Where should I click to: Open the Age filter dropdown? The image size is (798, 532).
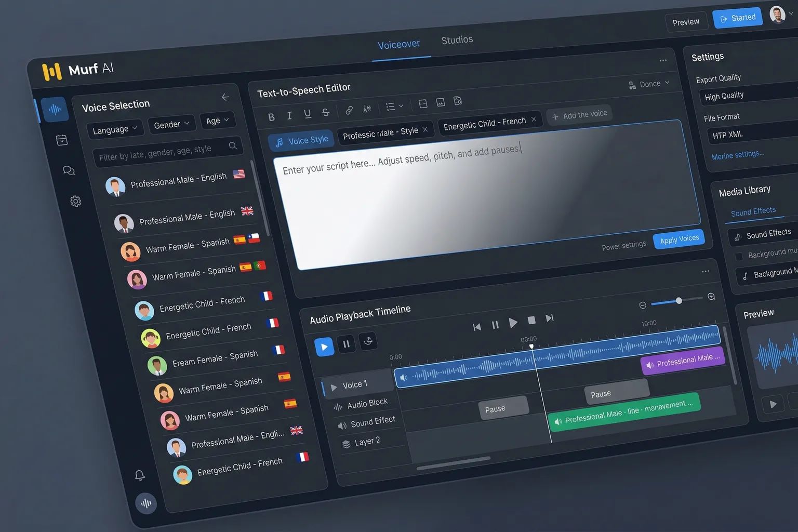click(217, 121)
